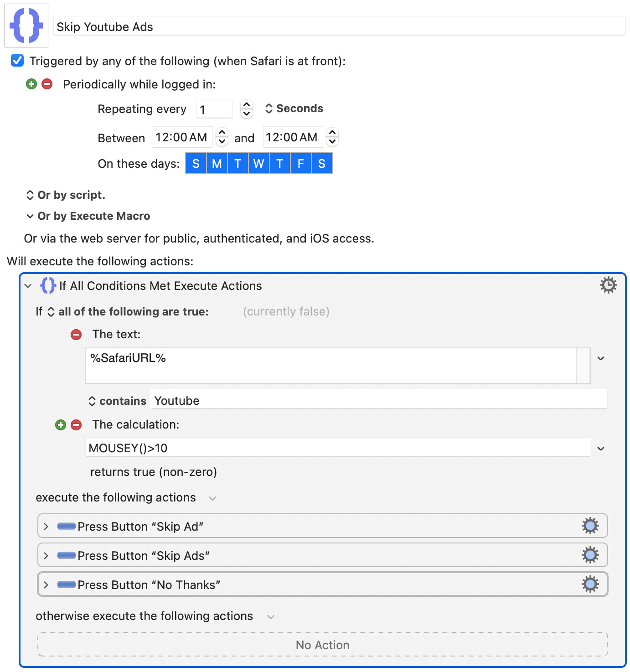Screen dimensions: 630x672
Task: Edit the macro name Skip Youtube Ads
Action: (x=339, y=26)
